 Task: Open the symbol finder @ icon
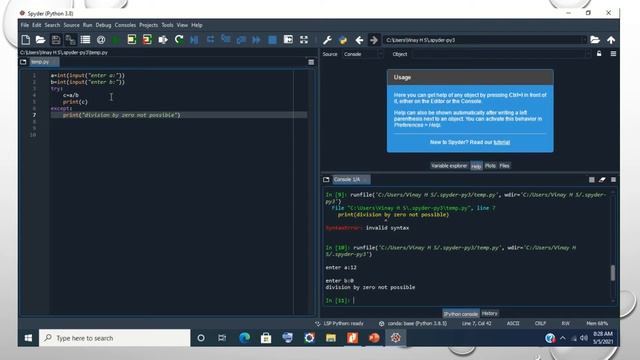click(x=101, y=40)
